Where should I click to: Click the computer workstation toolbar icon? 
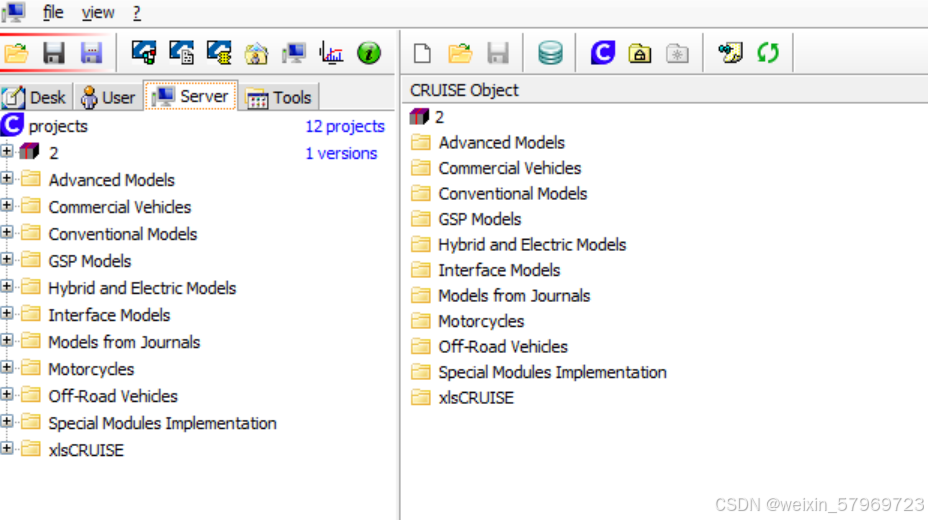coord(294,53)
